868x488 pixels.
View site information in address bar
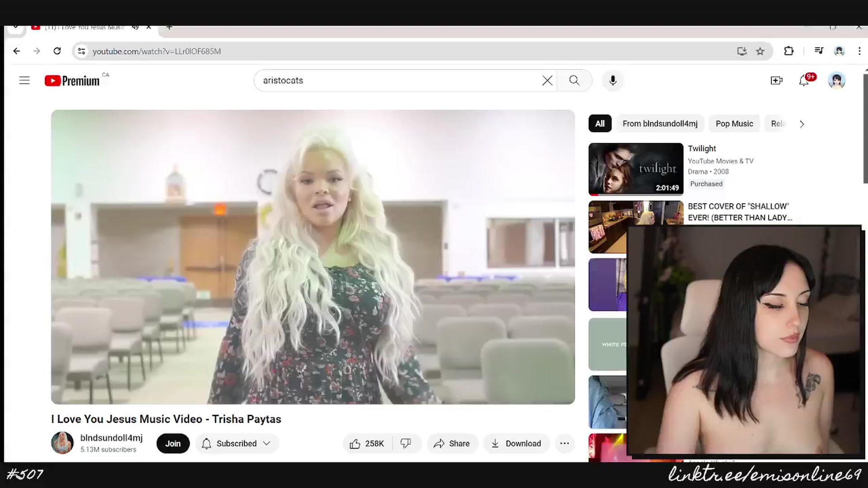pyautogui.click(x=81, y=51)
